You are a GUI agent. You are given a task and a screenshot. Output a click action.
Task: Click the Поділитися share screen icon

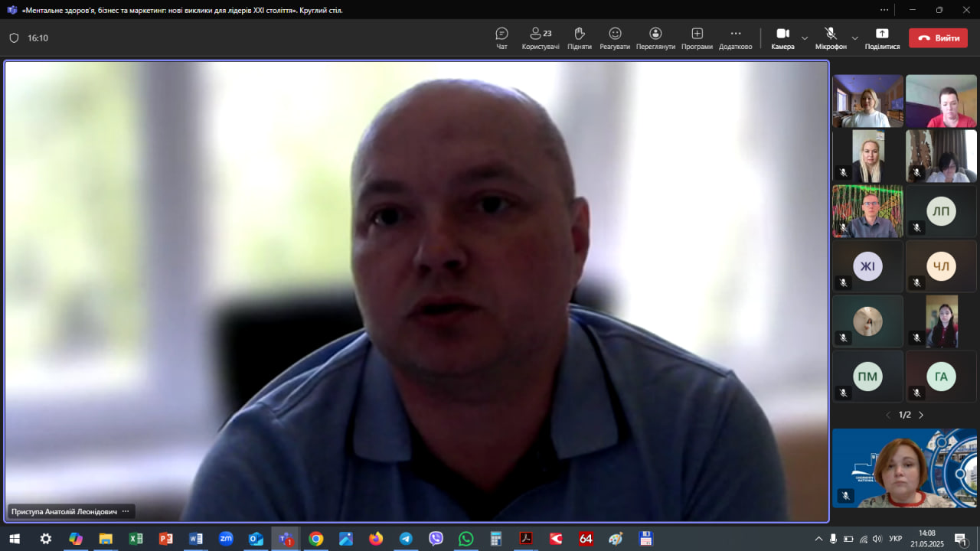pyautogui.click(x=882, y=38)
